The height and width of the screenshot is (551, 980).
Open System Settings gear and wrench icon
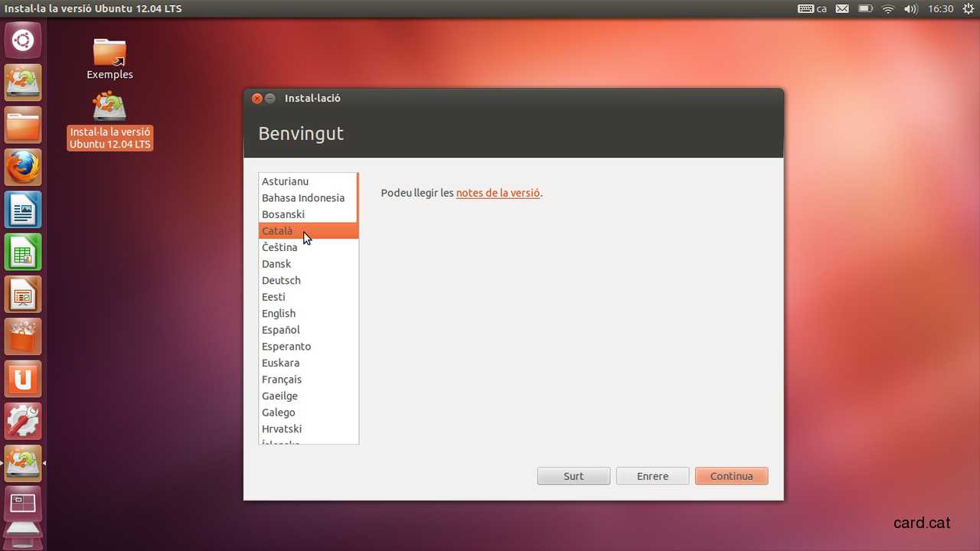point(23,420)
